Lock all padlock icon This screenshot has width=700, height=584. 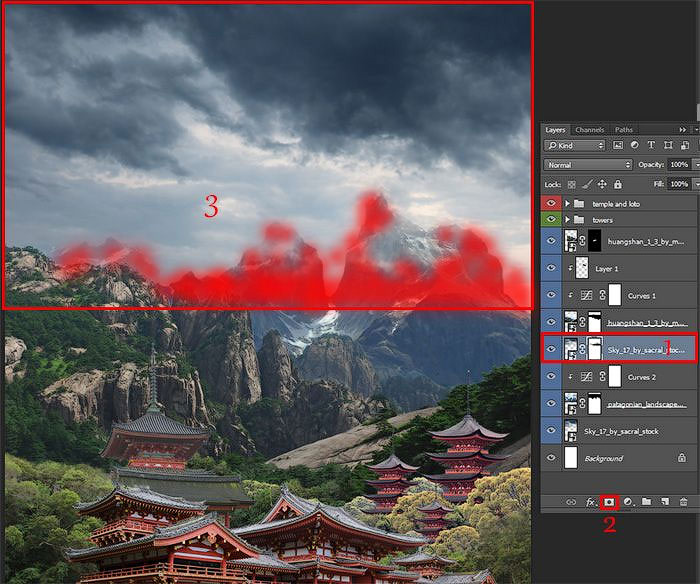[x=618, y=184]
